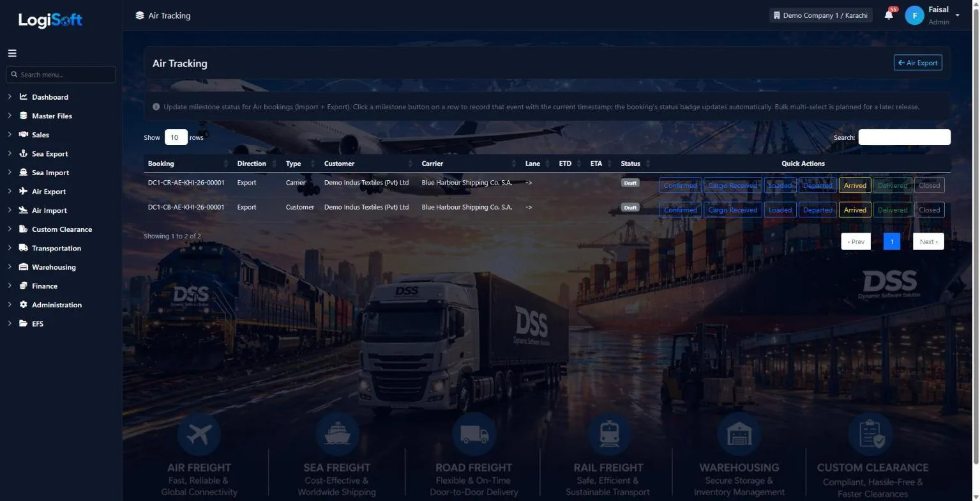980x501 pixels.
Task: Expand the Dashboard menu chevron
Action: [10, 97]
